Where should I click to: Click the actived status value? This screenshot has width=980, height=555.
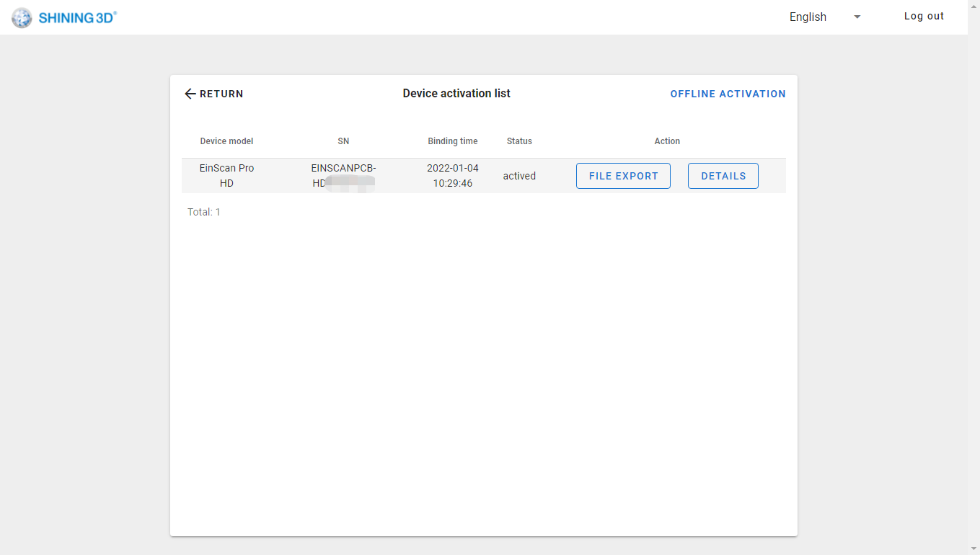pyautogui.click(x=519, y=176)
